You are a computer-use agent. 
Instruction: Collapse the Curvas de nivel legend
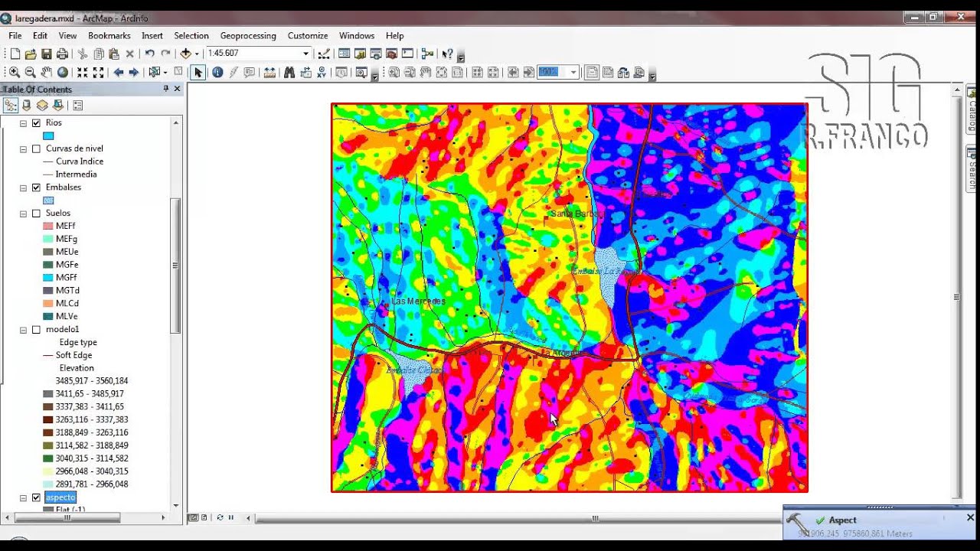point(23,148)
